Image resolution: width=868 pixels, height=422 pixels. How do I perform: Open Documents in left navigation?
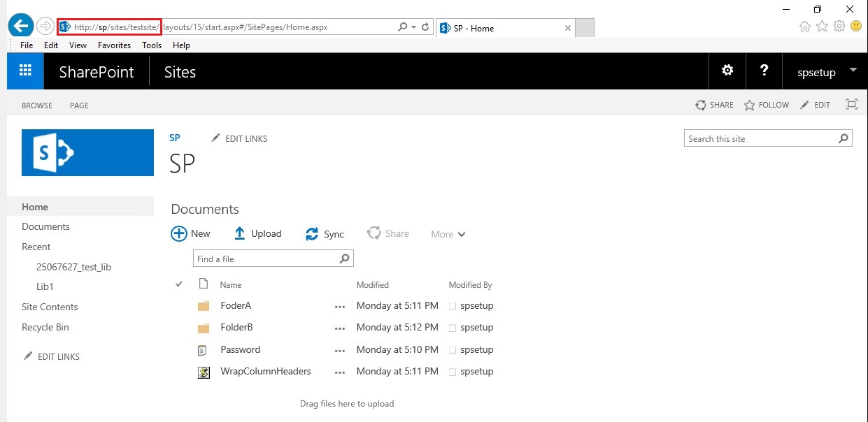pyautogui.click(x=45, y=226)
